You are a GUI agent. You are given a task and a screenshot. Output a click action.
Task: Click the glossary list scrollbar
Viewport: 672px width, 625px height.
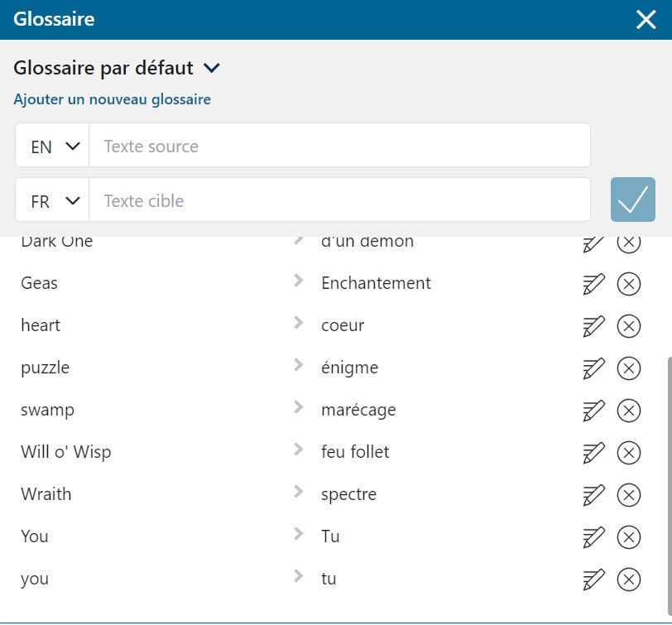(670, 485)
